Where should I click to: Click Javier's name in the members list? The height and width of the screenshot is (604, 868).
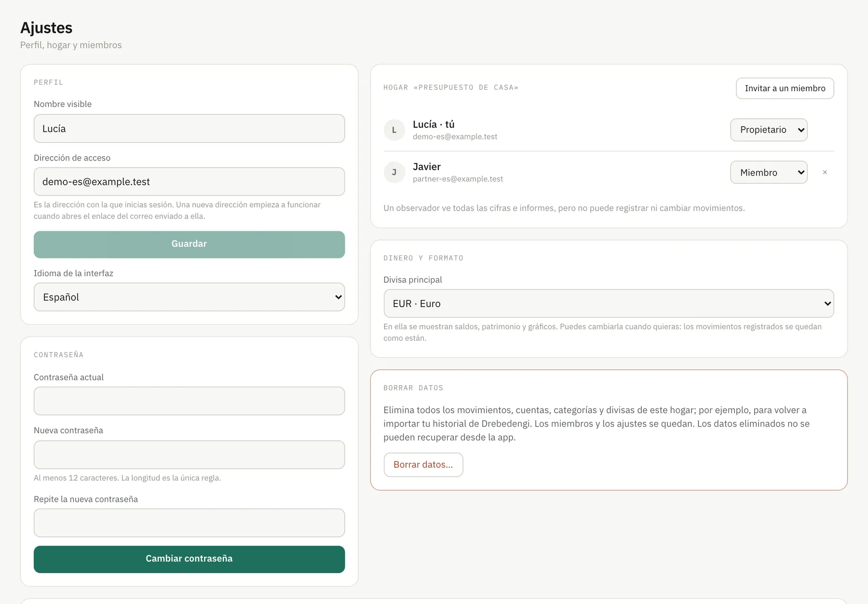click(426, 167)
